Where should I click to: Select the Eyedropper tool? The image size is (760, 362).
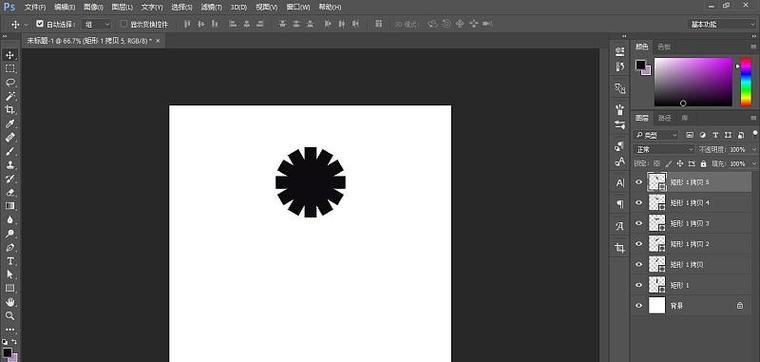[10, 124]
